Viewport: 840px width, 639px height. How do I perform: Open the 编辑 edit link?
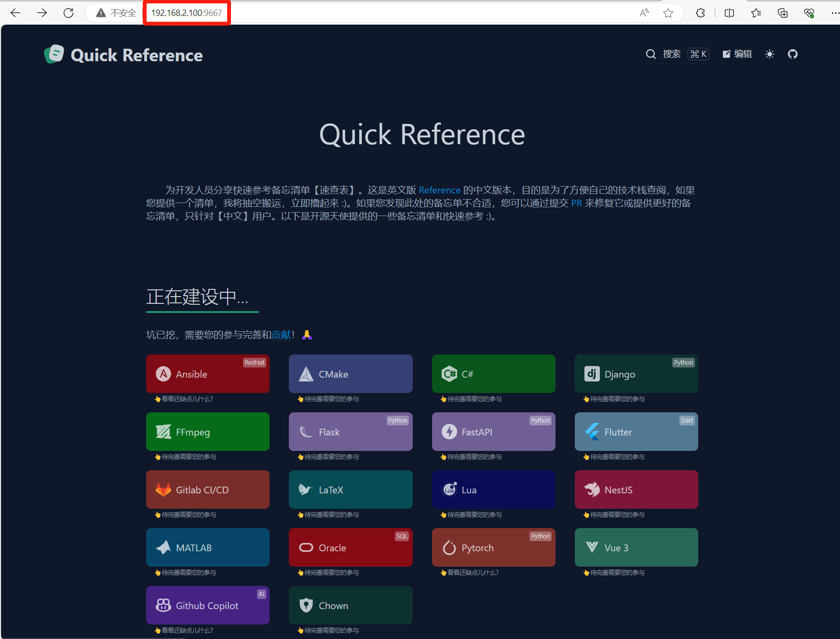737,54
